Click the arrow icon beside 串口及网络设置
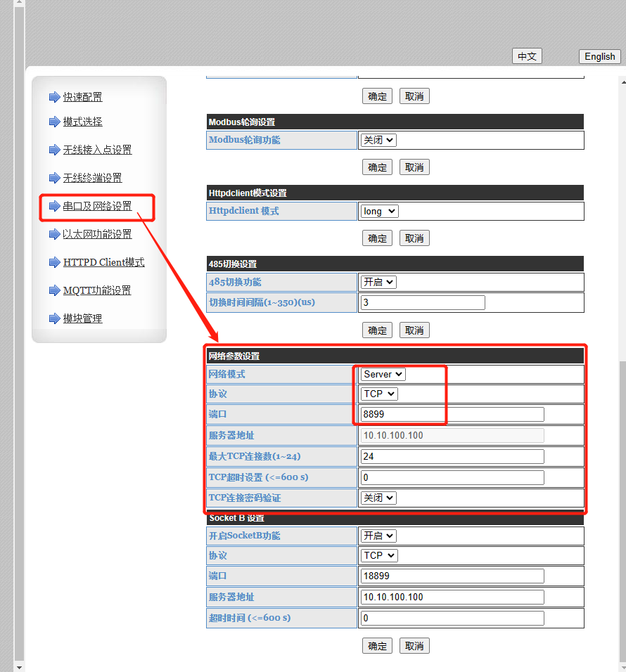 click(x=54, y=206)
